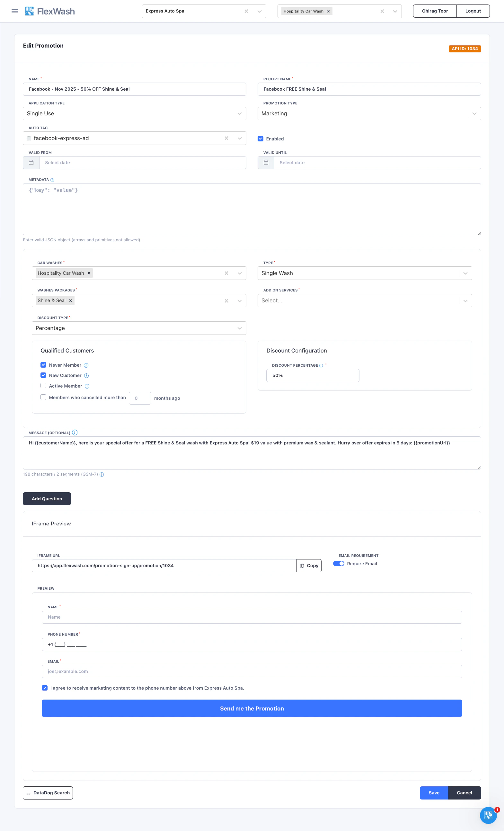
Task: Remove Hospitality Car Wash from Car Washes
Action: (x=89, y=273)
